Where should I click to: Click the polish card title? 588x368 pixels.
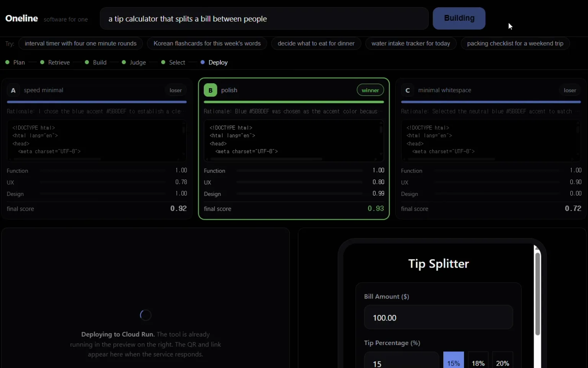(229, 90)
